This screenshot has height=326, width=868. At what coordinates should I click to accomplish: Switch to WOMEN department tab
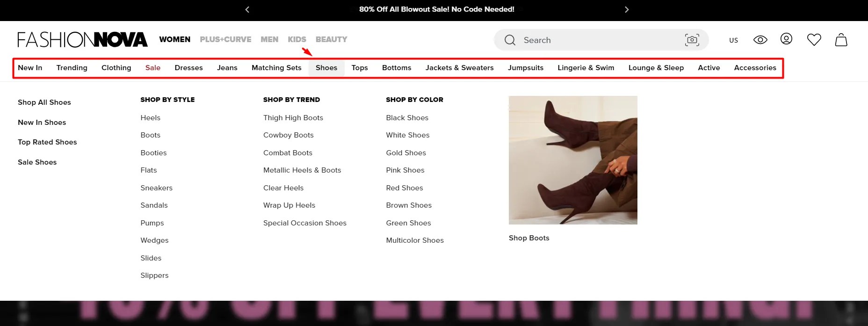point(175,39)
